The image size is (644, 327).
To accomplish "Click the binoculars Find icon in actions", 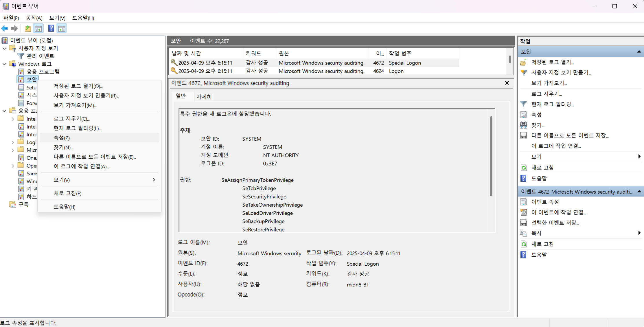I will click(523, 125).
